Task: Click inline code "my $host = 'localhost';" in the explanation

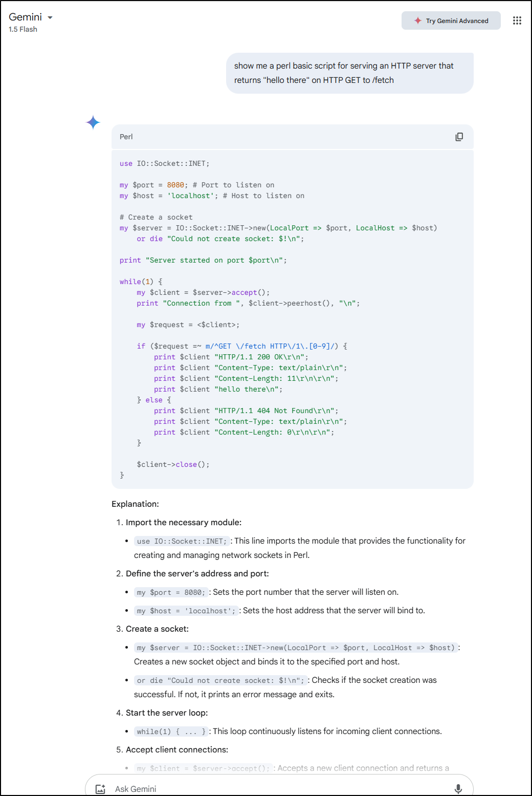Action: (186, 611)
